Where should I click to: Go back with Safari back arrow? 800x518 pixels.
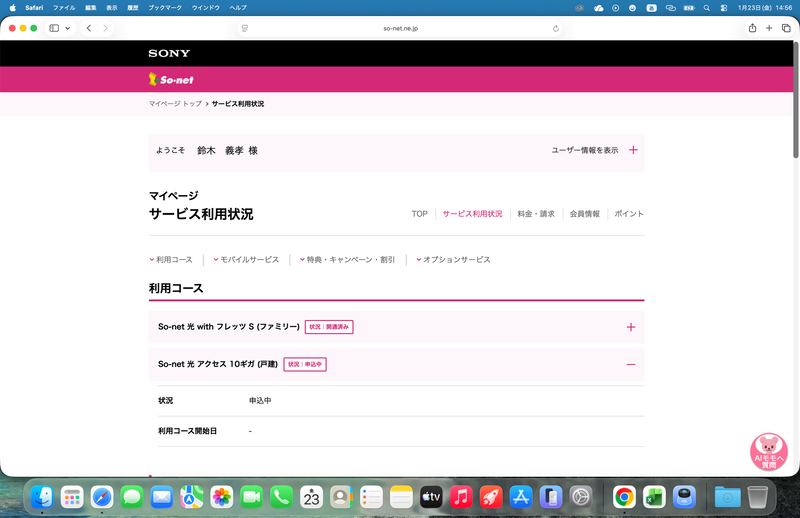pyautogui.click(x=89, y=28)
